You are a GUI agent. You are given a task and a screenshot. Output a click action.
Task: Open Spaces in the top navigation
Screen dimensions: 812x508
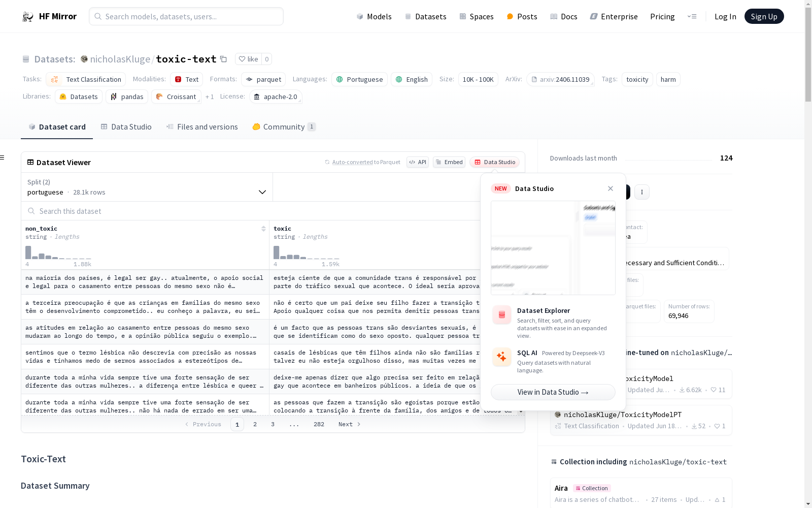[x=477, y=16]
